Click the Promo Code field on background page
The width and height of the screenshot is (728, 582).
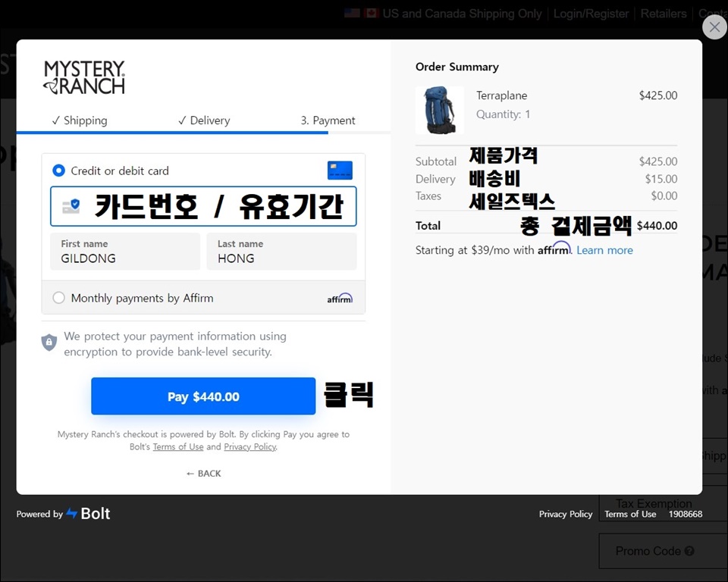coord(663,551)
